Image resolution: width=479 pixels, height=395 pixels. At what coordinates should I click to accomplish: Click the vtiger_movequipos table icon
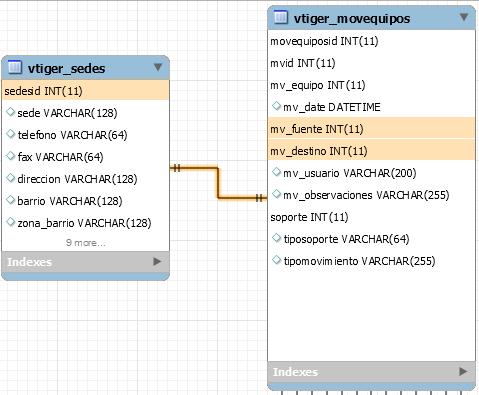pos(281,17)
